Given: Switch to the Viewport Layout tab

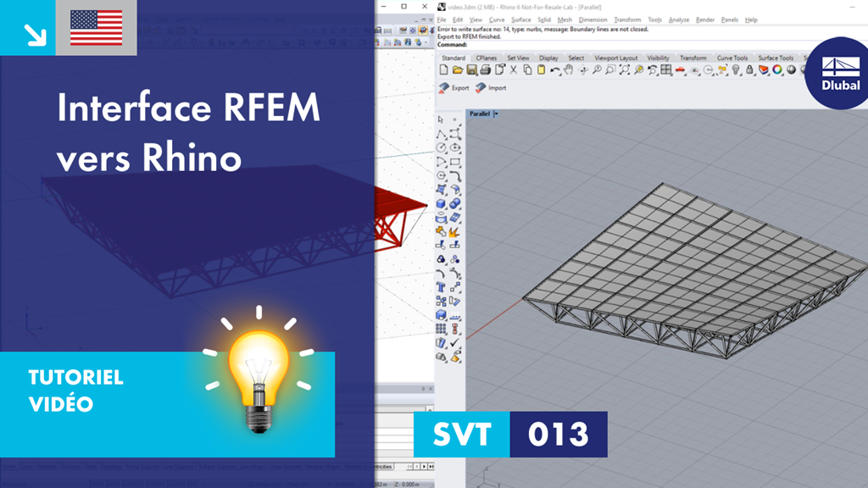Looking at the screenshot, I should [615, 58].
